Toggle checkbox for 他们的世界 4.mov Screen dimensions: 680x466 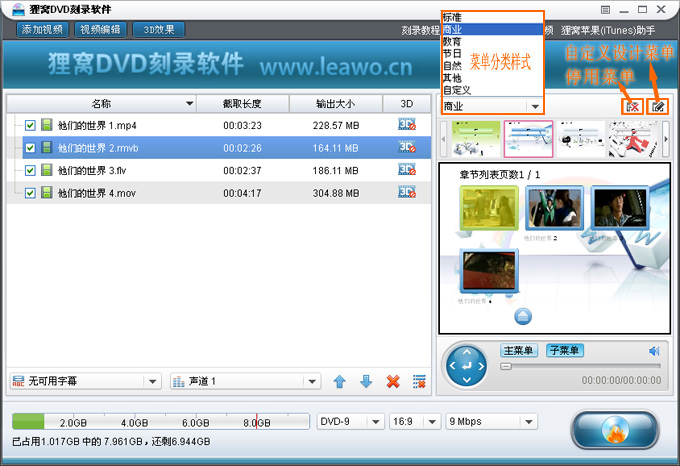(x=30, y=193)
